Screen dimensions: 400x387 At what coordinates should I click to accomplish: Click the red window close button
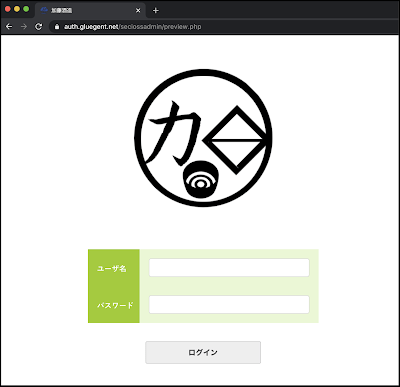point(7,9)
